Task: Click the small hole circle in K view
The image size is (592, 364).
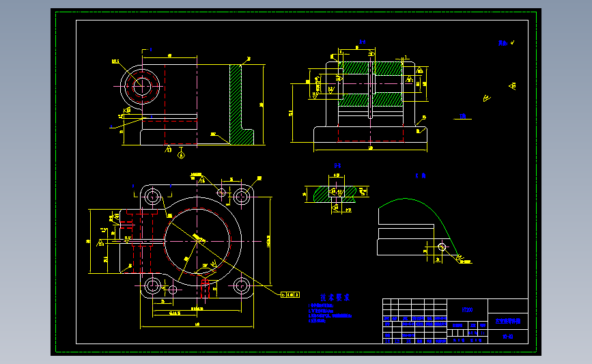Action: pyautogui.click(x=442, y=247)
